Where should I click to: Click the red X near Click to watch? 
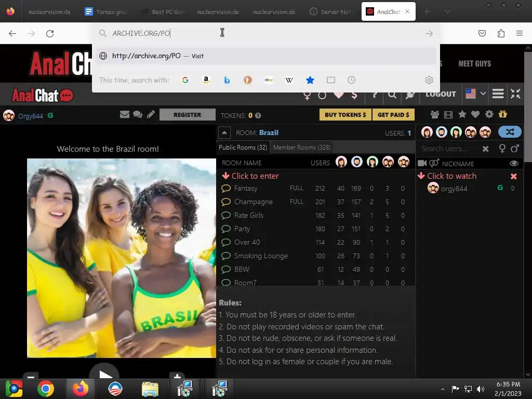514,176
